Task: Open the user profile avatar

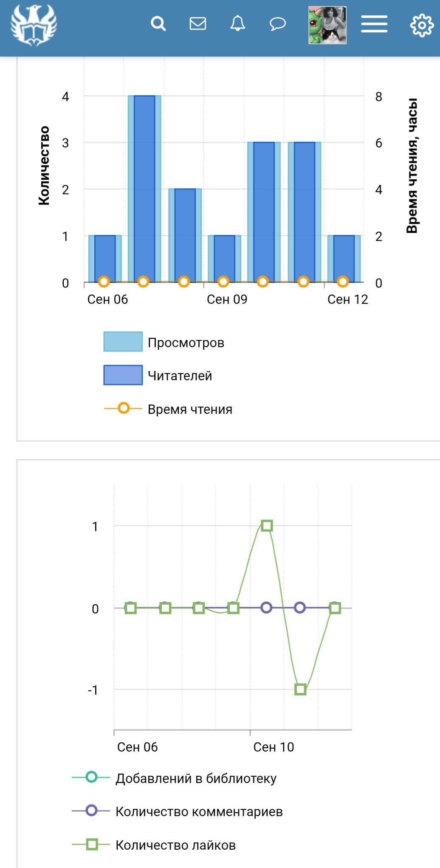Action: 327,25
